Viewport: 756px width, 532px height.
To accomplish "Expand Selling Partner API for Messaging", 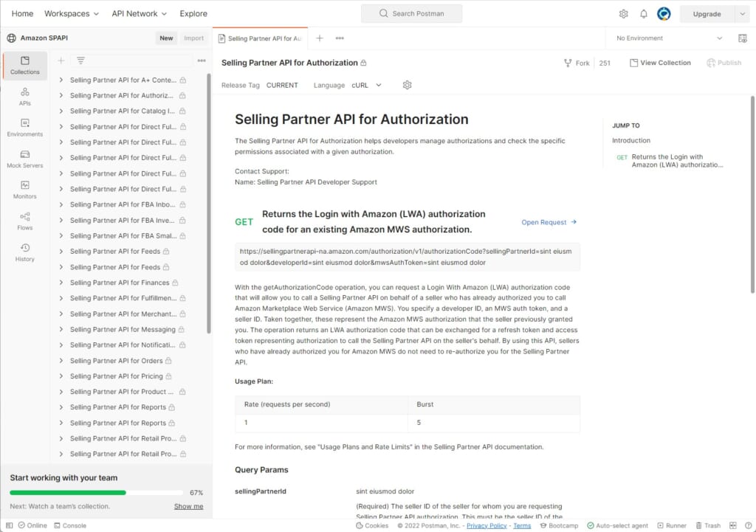I will [61, 329].
